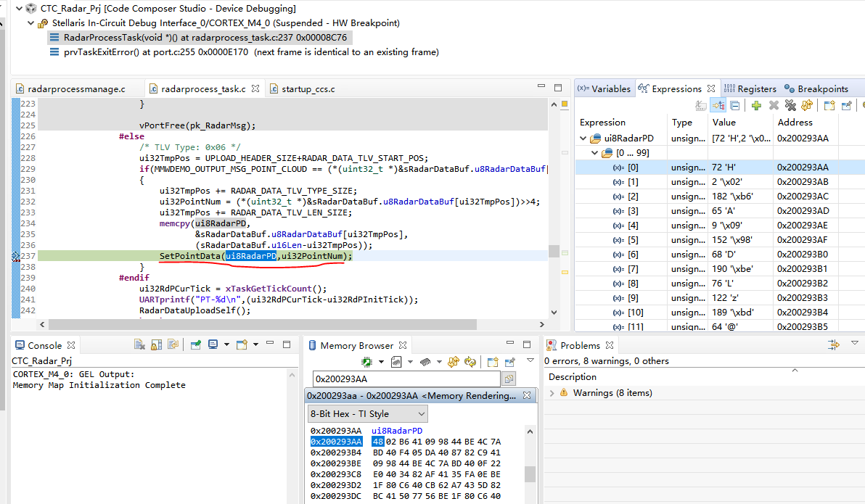Open the Open Console dropdown arrow
Viewport: 865px width, 504px height.
(255, 344)
